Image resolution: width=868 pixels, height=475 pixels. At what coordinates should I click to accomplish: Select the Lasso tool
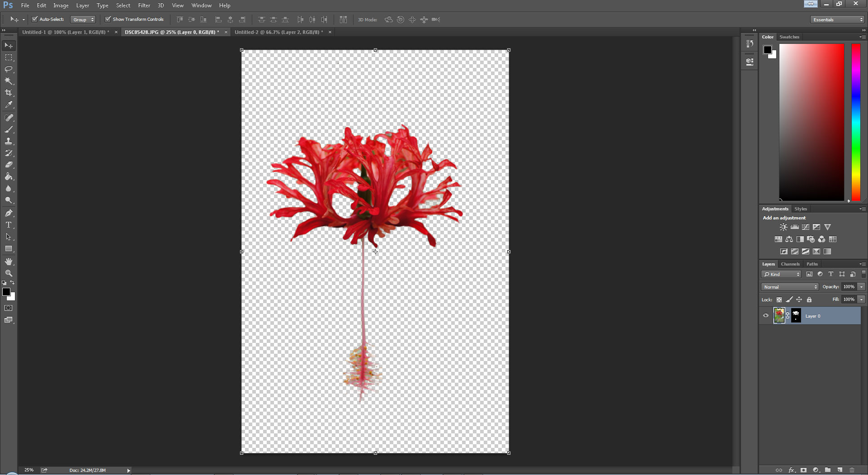(x=9, y=69)
